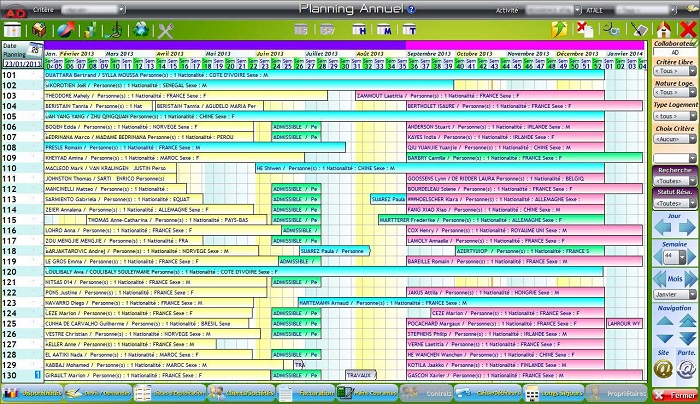The height and width of the screenshot is (404, 700).
Task: Click the Site @ icon
Action: (x=662, y=369)
